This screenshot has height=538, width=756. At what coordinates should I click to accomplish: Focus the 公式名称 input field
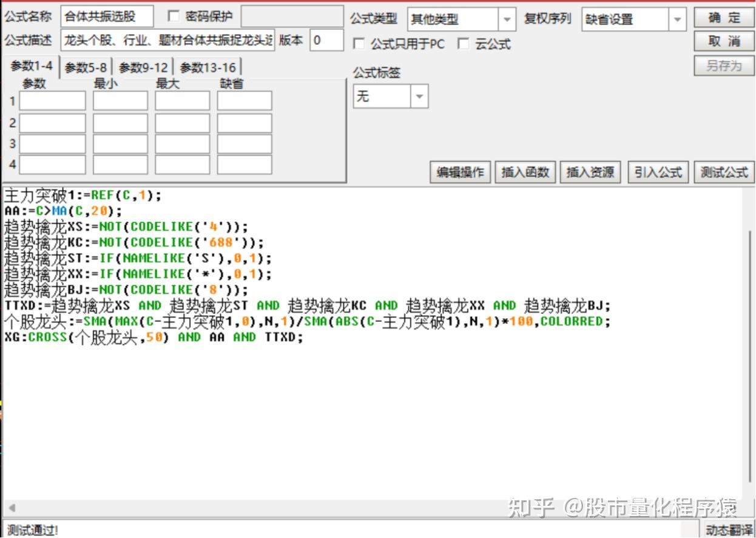click(107, 16)
